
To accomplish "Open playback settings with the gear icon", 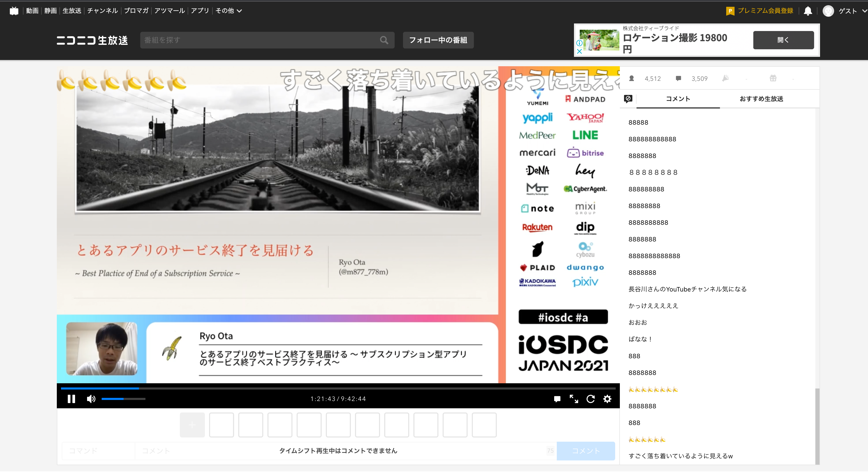I will coord(608,399).
